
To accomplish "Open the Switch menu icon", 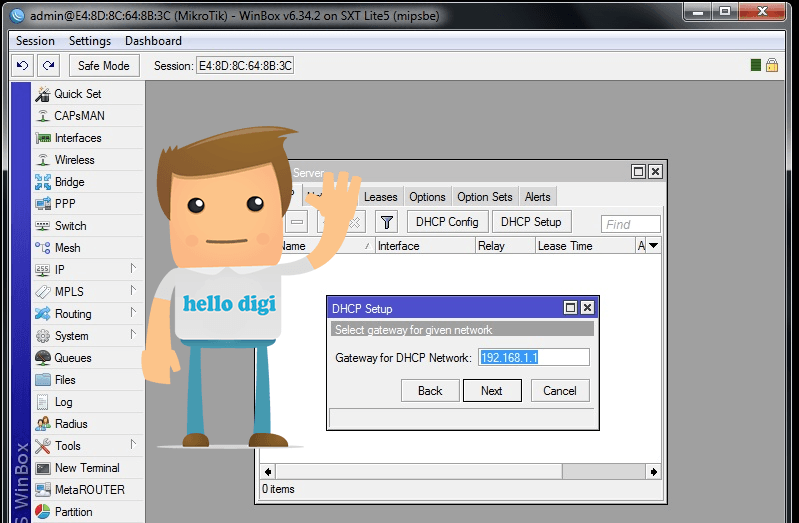I will pos(43,226).
